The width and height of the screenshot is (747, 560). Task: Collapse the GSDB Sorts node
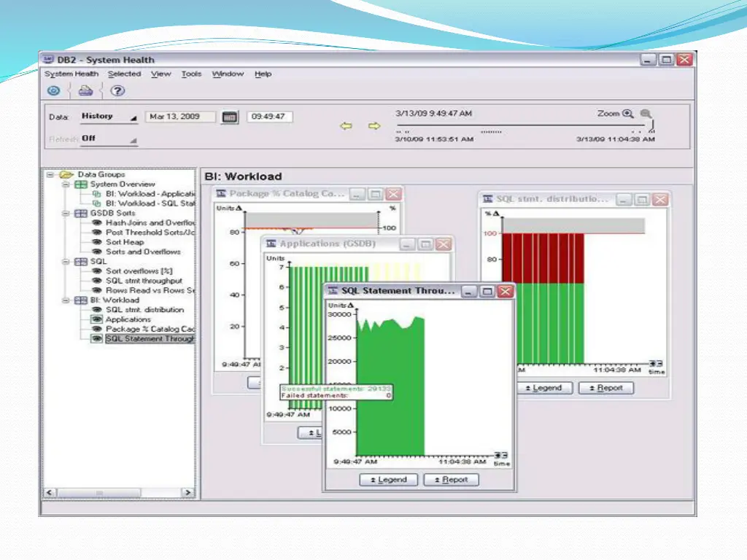point(66,214)
